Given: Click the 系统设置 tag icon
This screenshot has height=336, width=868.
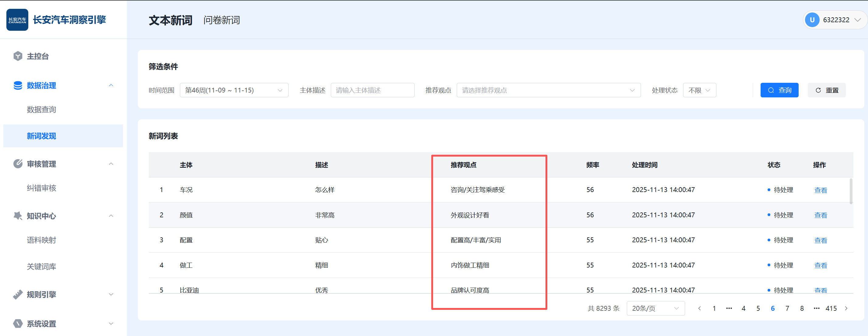Looking at the screenshot, I should (18, 324).
